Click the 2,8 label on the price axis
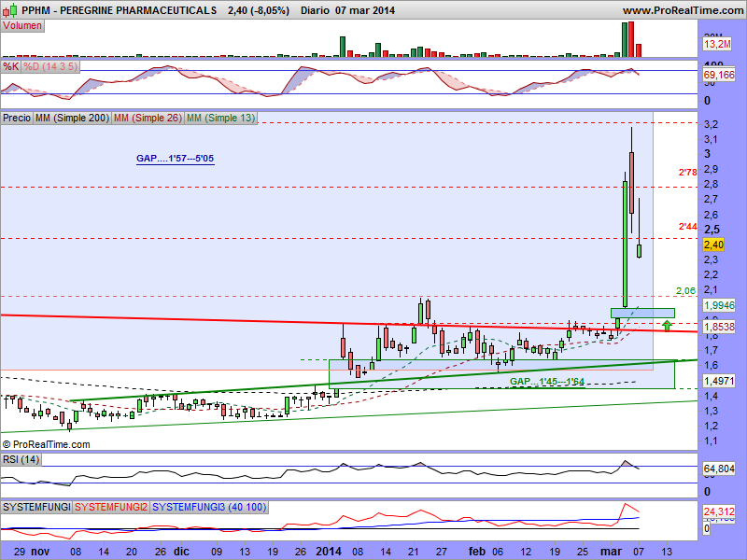Image resolution: width=747 pixels, height=560 pixels. 712,184
